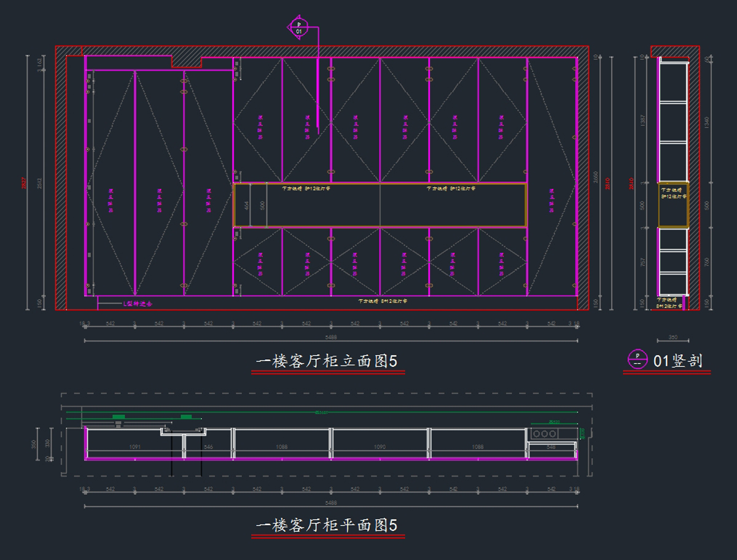This screenshot has height=560, width=737.
Task: Select the 1340 dimension right of the section
Action: pos(706,122)
